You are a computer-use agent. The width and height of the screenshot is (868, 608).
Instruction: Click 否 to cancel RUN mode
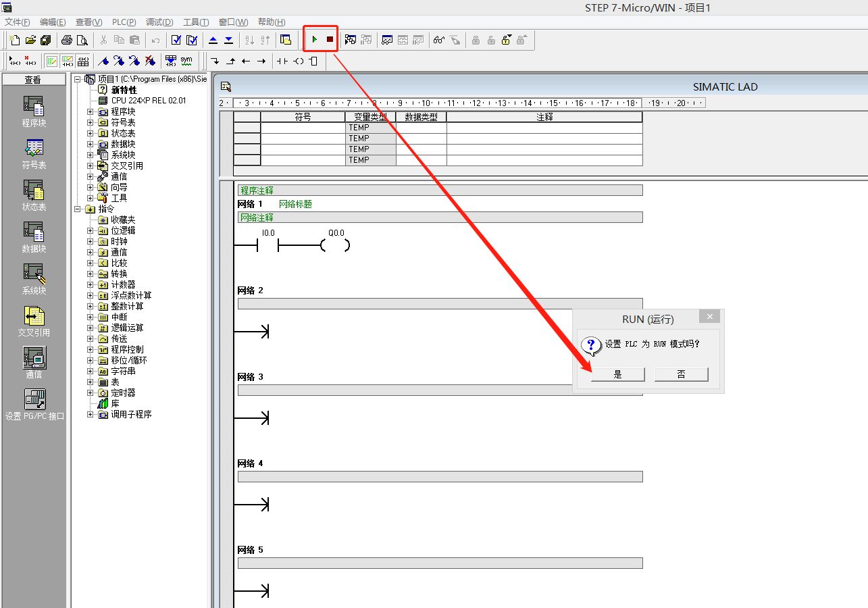[x=681, y=374]
